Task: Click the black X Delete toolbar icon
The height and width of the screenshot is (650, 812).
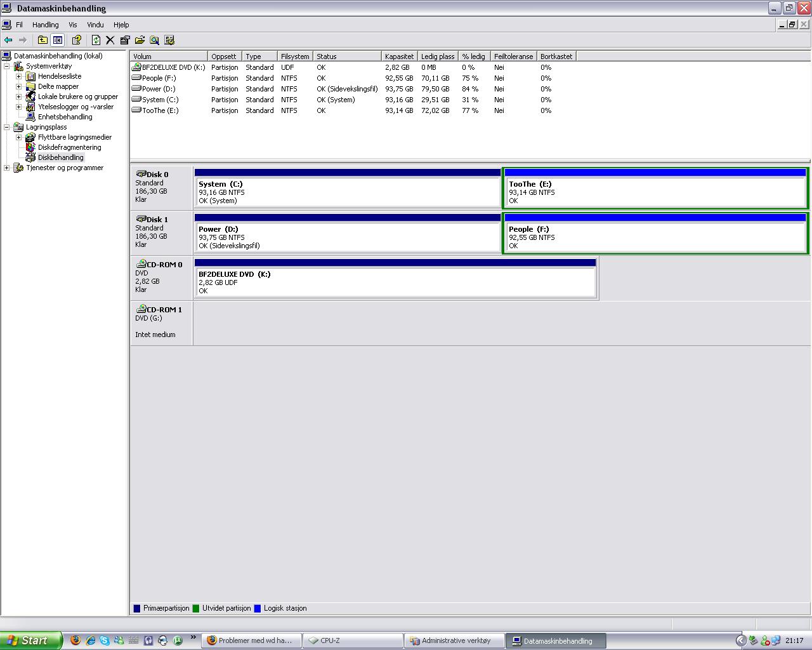Action: [110, 40]
